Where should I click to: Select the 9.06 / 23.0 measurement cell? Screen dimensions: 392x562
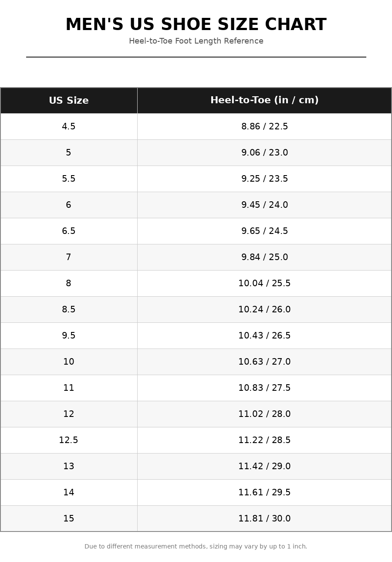pyautogui.click(x=264, y=153)
